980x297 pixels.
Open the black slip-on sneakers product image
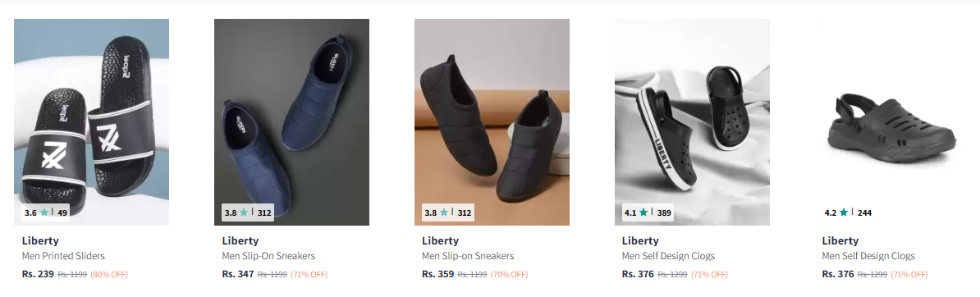492,122
